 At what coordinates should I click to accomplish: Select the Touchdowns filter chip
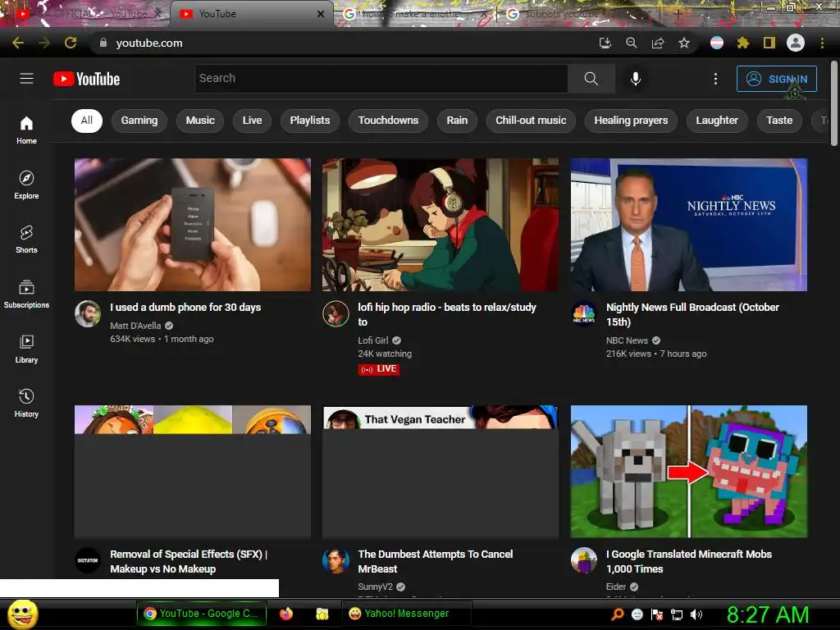(x=388, y=121)
